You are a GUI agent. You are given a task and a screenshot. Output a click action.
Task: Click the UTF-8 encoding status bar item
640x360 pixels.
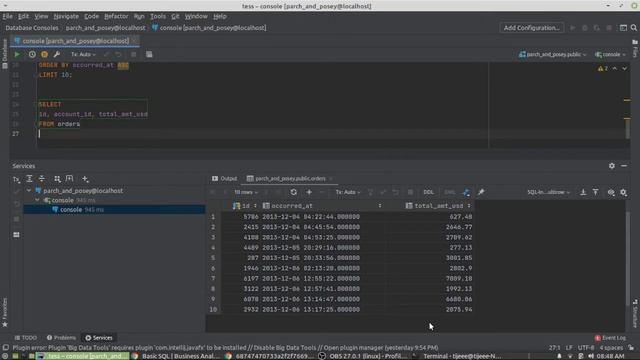click(x=585, y=348)
